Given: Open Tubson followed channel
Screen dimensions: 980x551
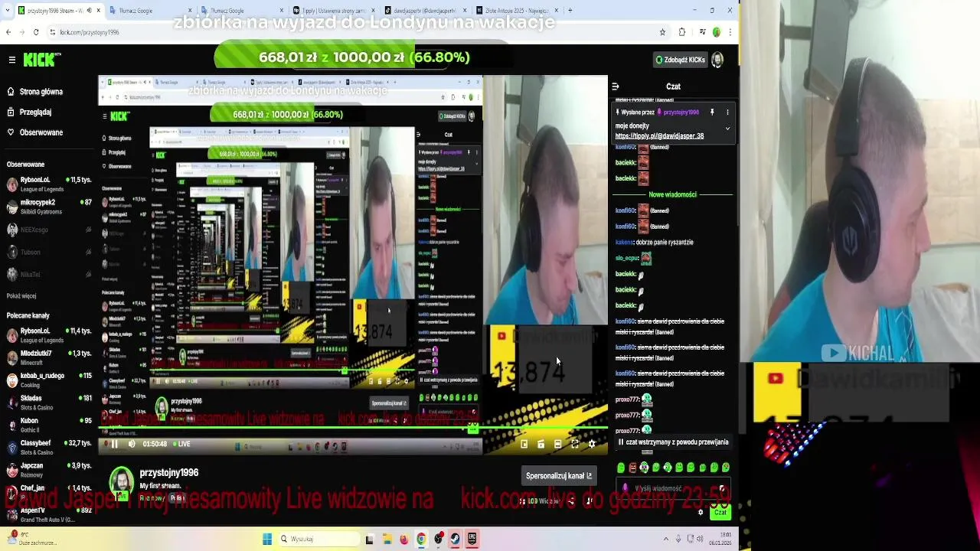Looking at the screenshot, I should coord(49,252).
